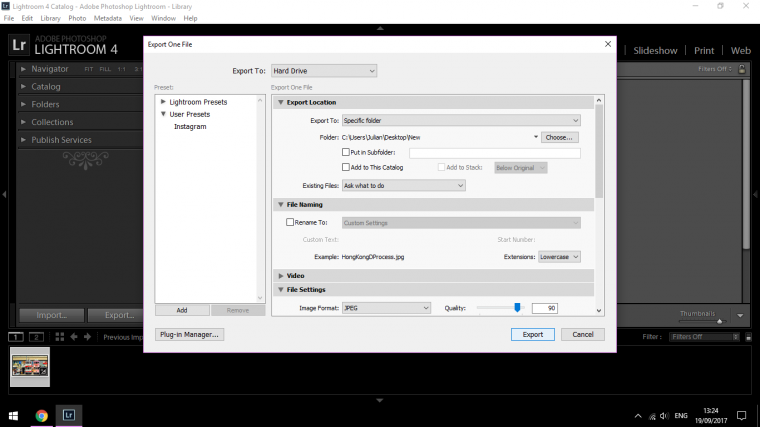Toggle the Add to Stack checkbox

(x=441, y=167)
